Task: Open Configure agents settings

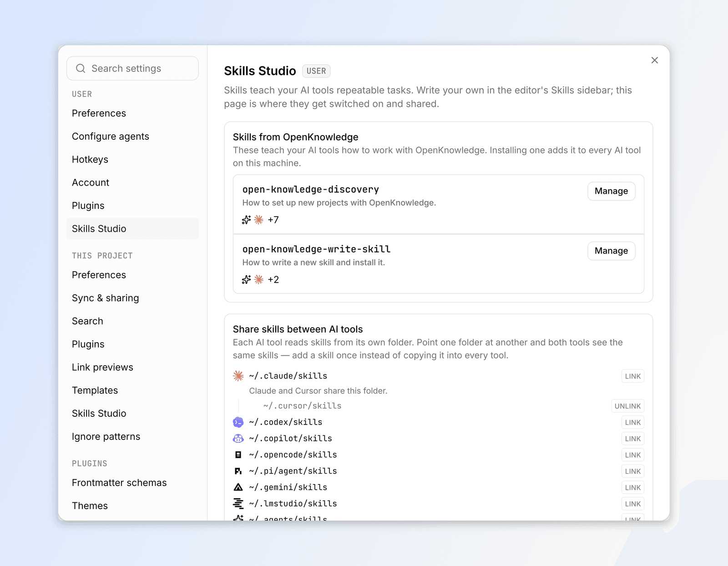Action: tap(132, 136)
